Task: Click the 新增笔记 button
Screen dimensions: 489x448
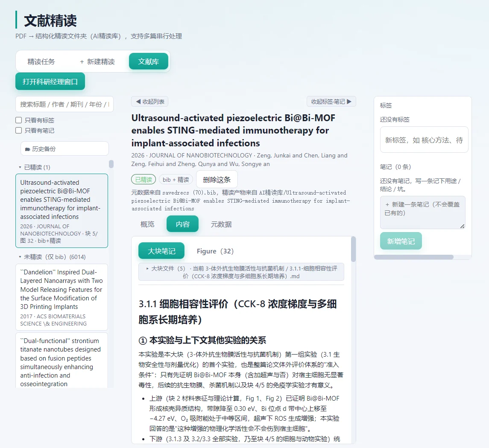Action: [x=401, y=241]
